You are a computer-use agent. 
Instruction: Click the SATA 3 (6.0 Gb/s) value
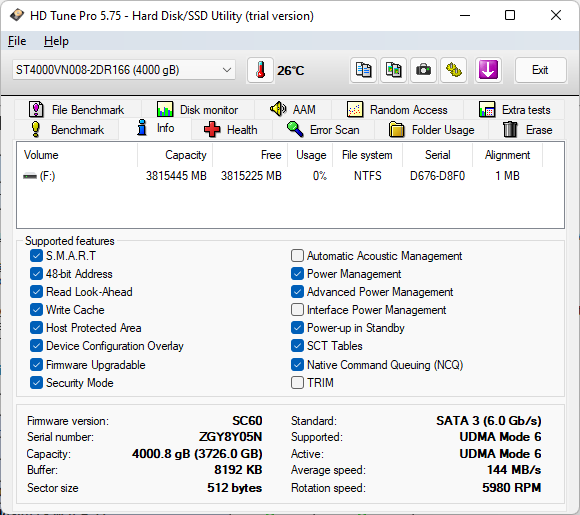489,421
